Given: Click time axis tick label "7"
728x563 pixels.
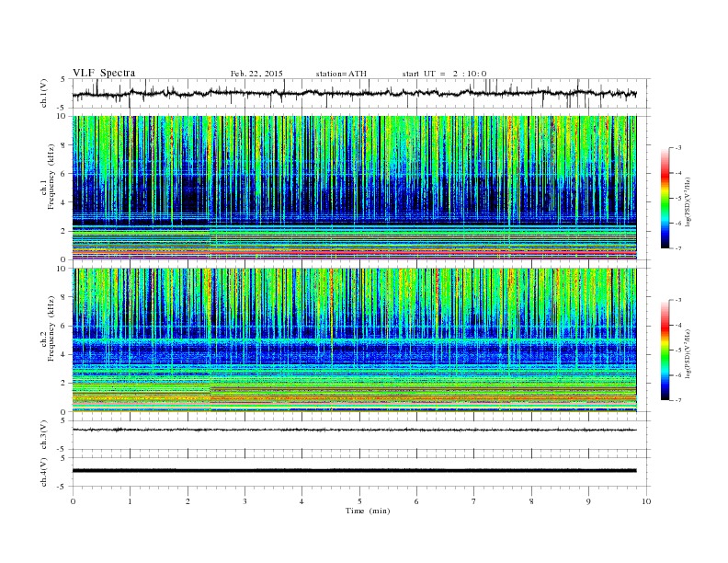Looking at the screenshot, I should 474,501.
